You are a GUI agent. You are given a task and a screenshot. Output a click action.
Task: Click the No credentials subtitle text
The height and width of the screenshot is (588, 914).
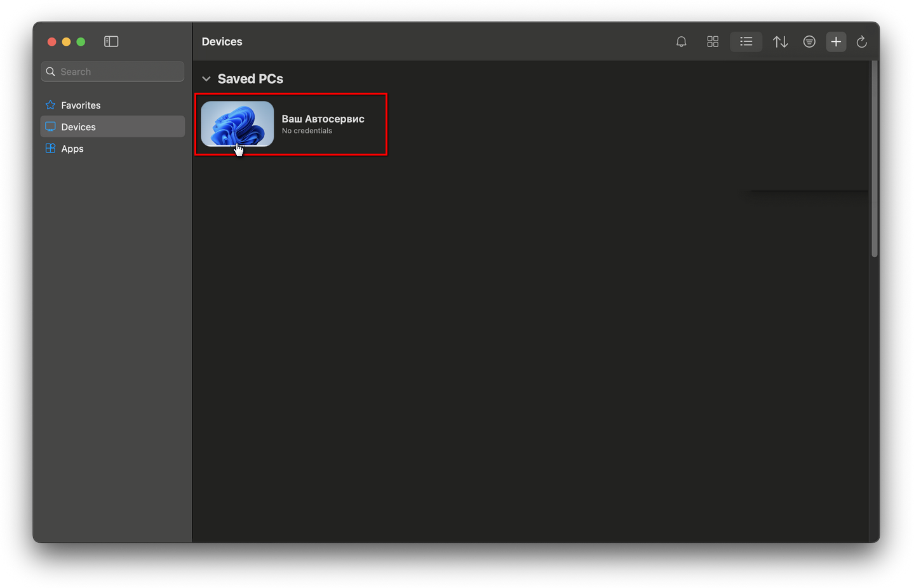[307, 131]
